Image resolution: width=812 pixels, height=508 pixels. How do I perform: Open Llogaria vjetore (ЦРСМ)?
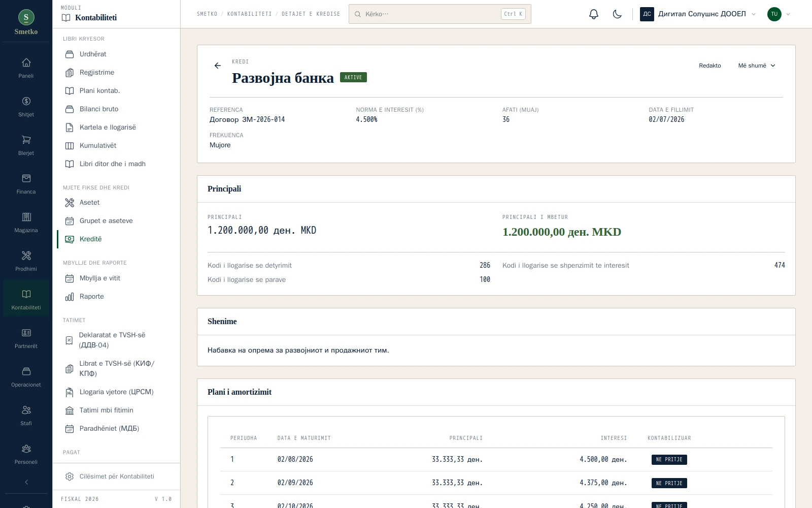click(116, 392)
